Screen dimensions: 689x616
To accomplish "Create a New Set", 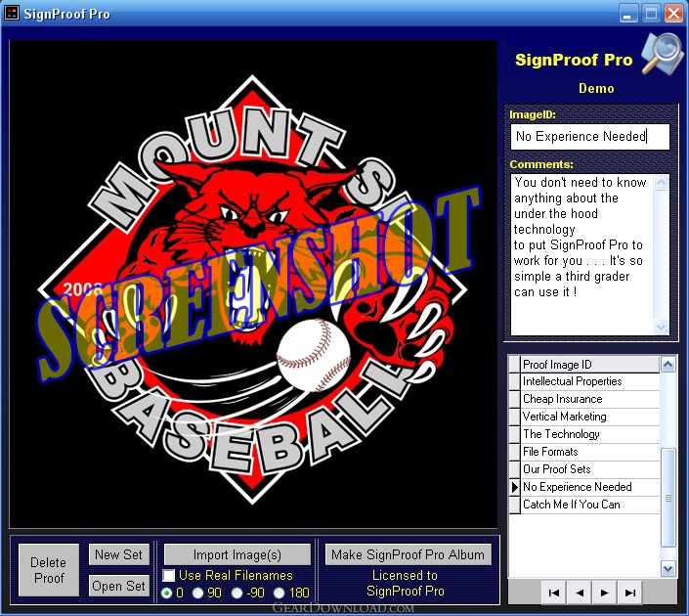I will (118, 554).
